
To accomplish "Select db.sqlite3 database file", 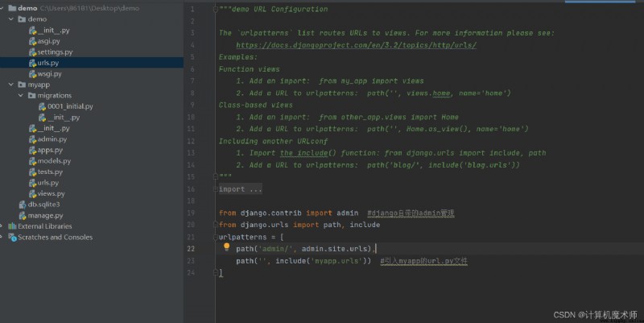I will coord(43,205).
